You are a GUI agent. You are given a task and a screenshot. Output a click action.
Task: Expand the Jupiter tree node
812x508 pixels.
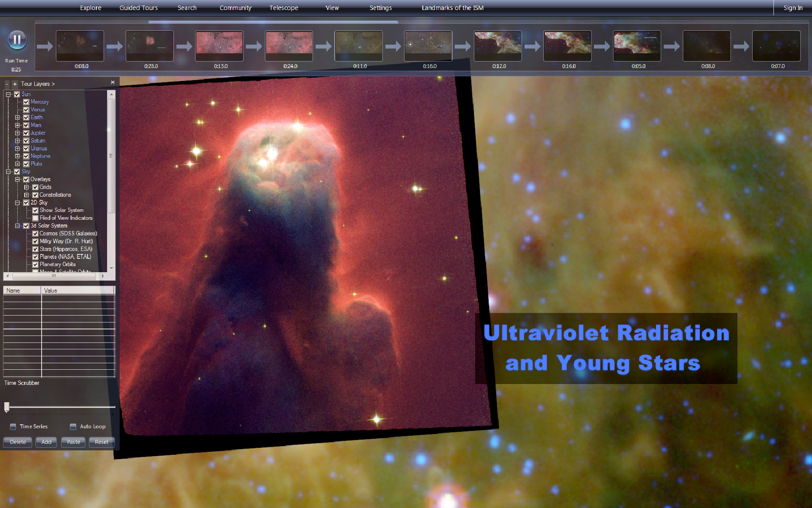click(17, 133)
